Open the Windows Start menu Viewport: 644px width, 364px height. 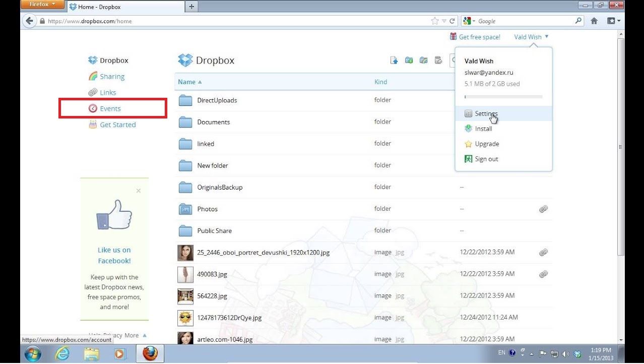(32, 353)
